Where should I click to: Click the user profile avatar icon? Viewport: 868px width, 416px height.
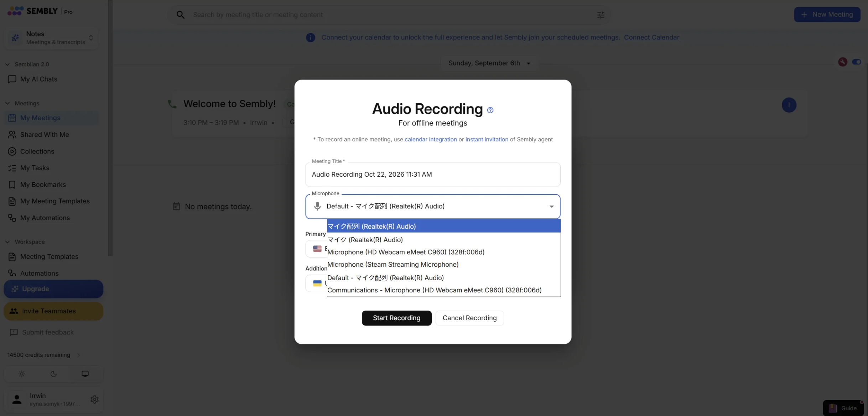pyautogui.click(x=17, y=399)
